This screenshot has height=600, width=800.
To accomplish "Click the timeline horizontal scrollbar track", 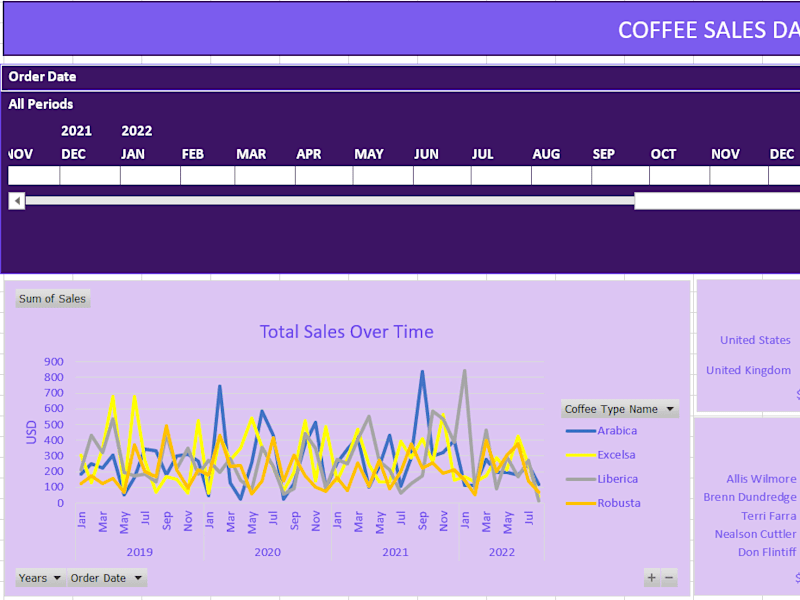I will 330,201.
